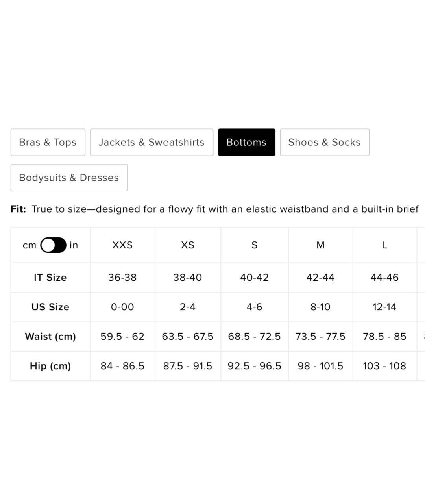Click the "in" unit label
425x504 pixels.
click(x=74, y=245)
